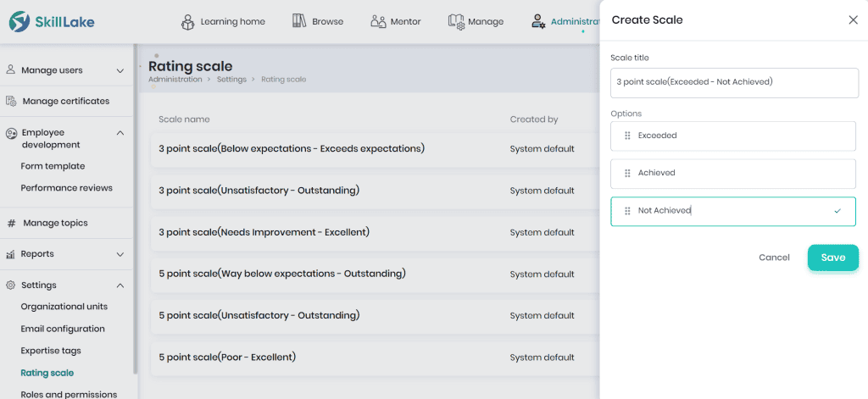The image size is (868, 399).
Task: Click the Manage certificates sidebar icon
Action: pos(11,102)
